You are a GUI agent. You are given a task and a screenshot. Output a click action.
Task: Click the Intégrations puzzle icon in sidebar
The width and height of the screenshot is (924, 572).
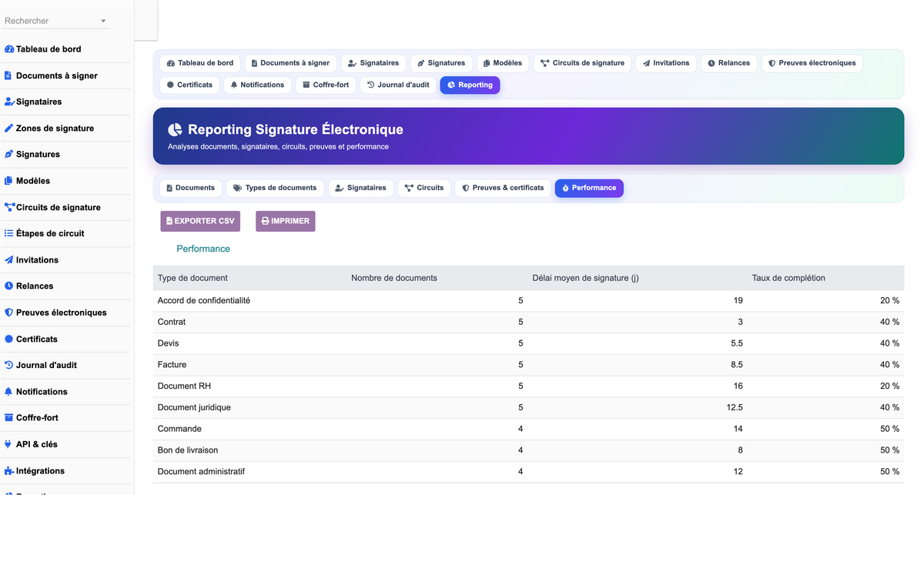click(9, 471)
